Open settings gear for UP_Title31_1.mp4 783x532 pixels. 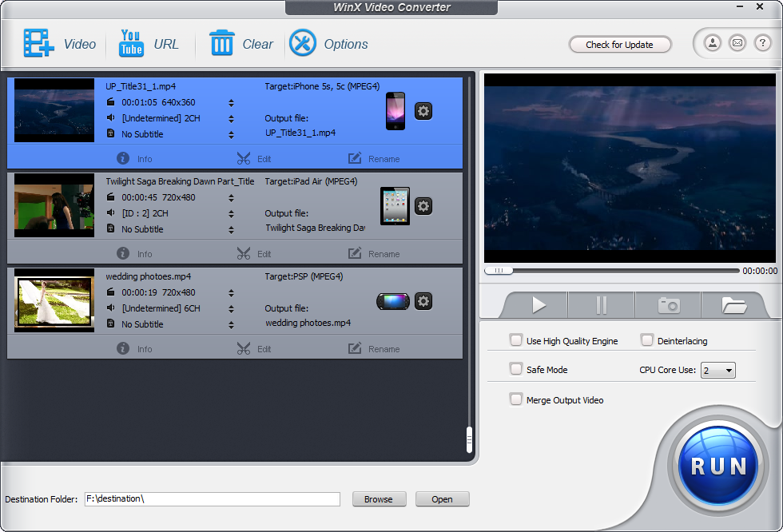pyautogui.click(x=423, y=111)
